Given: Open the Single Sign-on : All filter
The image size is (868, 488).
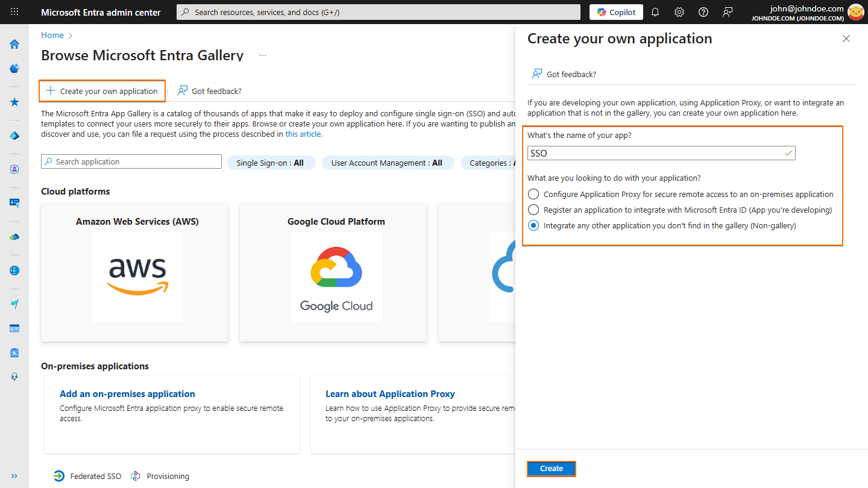Looking at the screenshot, I should tap(271, 162).
